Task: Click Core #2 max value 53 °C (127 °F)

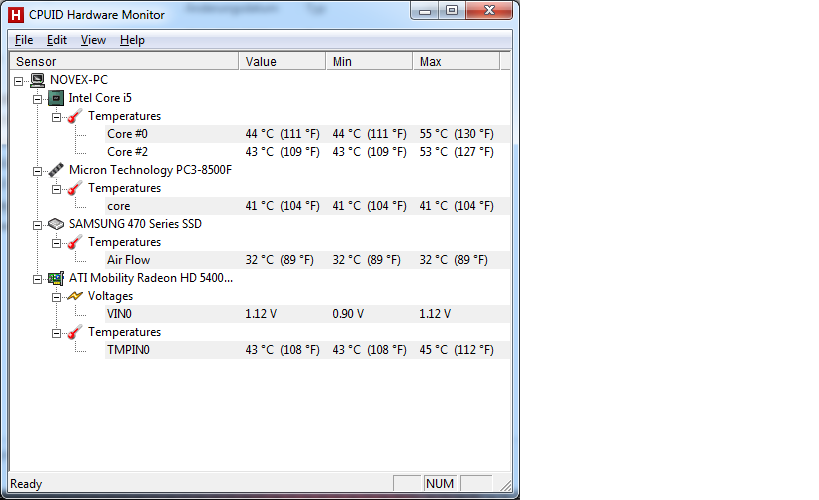Action: tap(457, 152)
